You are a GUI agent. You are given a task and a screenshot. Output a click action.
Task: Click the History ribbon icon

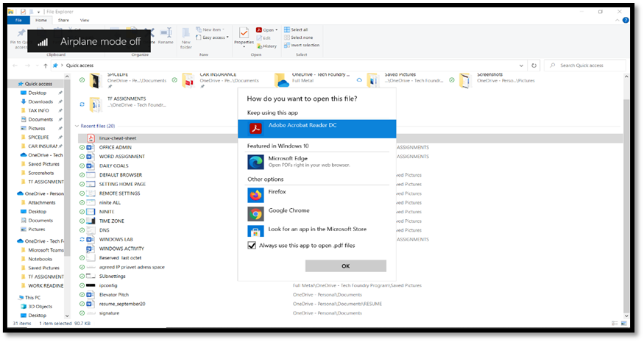[260, 46]
